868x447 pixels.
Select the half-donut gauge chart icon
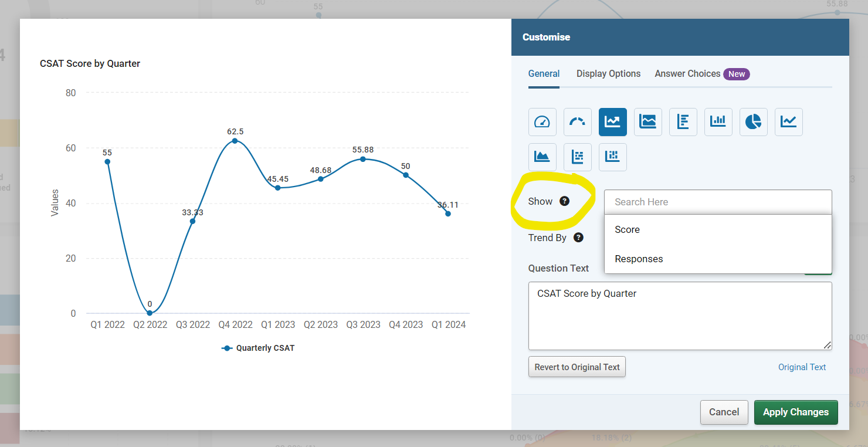click(577, 121)
